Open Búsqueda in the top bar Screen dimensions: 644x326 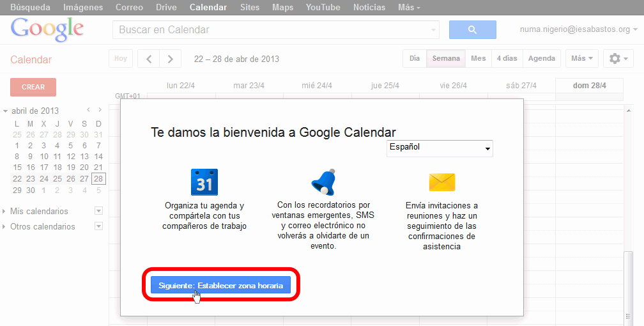point(31,8)
